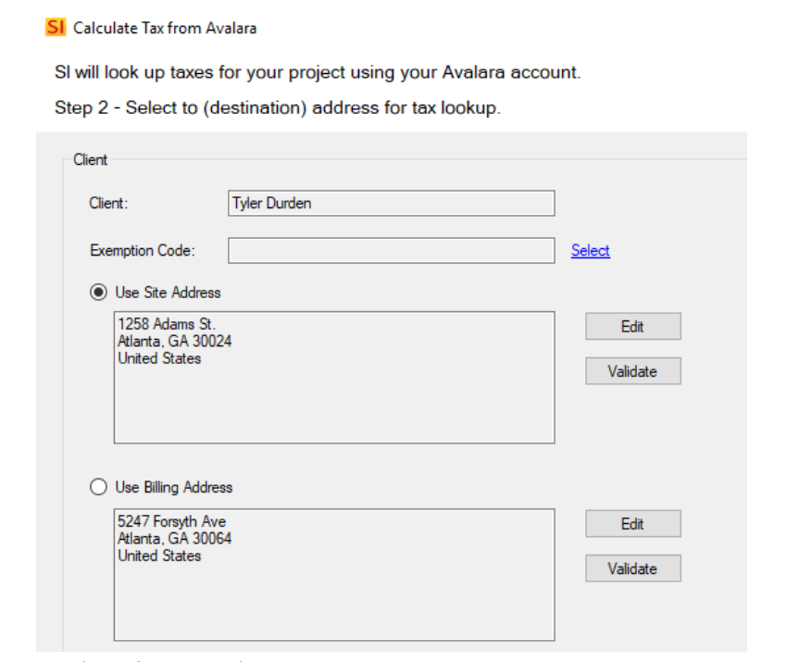Click the Client name field with Tyler Durden
The image size is (812, 662).
(392, 203)
